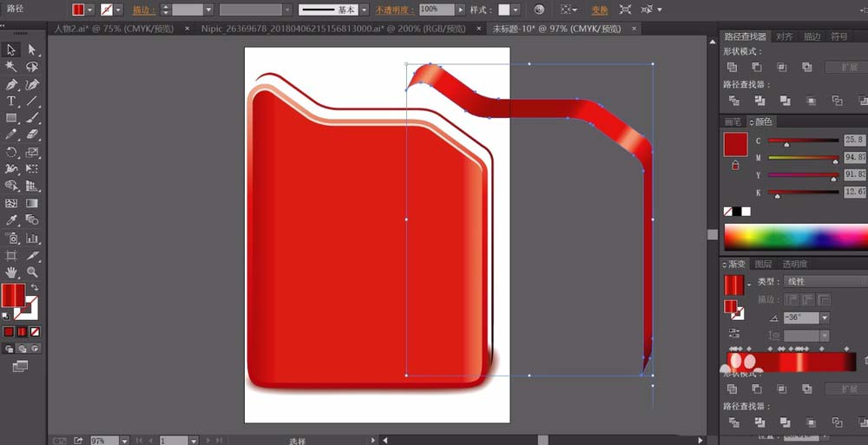Click default fill and stroke icon
Image resolution: width=868 pixels, height=445 pixels.
6,316
